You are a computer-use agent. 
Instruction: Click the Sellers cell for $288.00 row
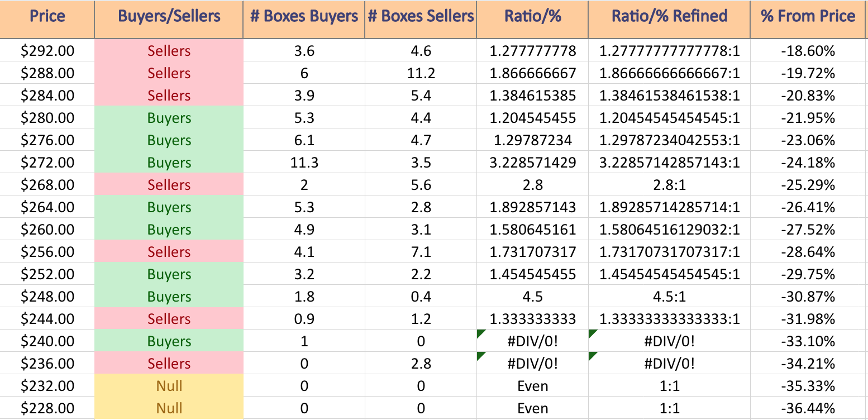(x=169, y=73)
